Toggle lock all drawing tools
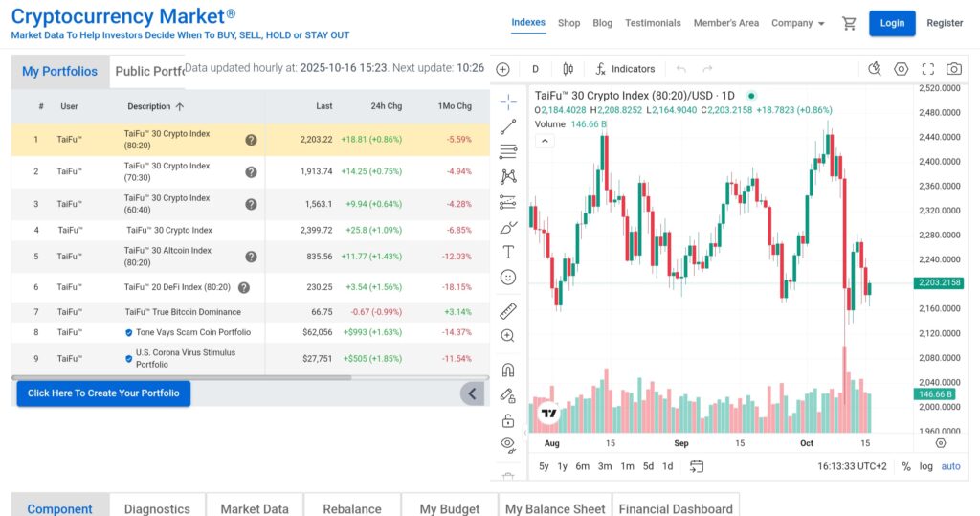This screenshot has width=980, height=516. [508, 420]
